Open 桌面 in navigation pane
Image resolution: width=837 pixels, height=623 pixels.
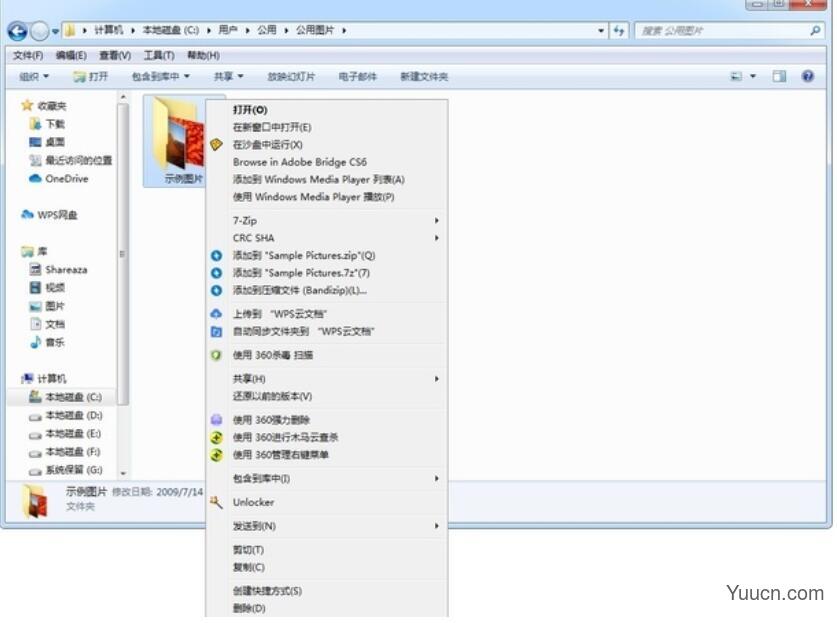pos(47,142)
